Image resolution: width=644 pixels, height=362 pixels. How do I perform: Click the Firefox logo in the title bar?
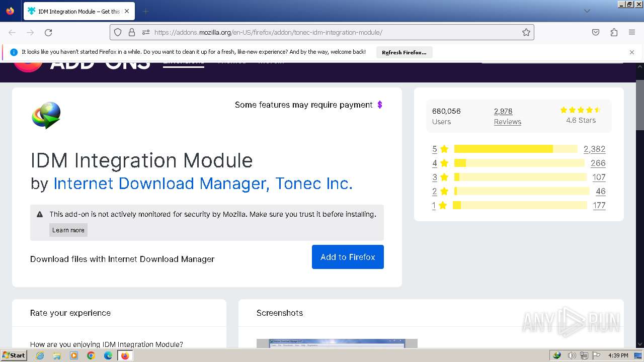point(10,11)
